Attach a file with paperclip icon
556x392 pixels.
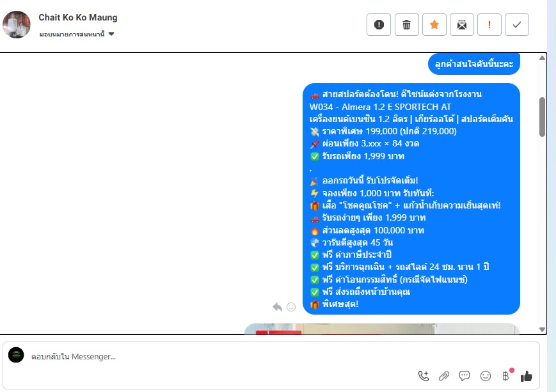coord(444,376)
